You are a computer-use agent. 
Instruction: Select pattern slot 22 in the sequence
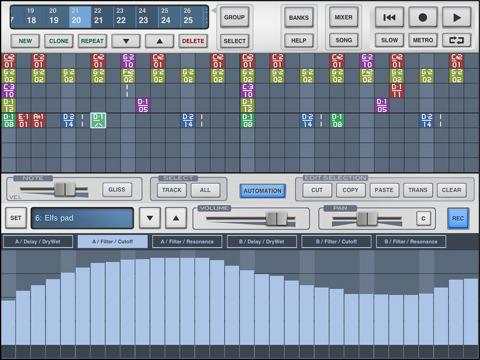(x=121, y=17)
